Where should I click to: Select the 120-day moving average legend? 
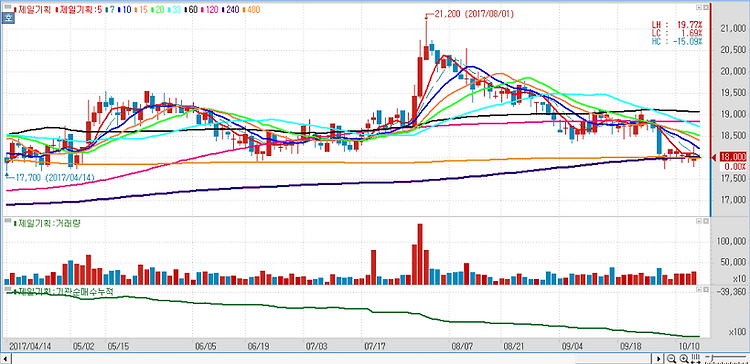[210, 10]
